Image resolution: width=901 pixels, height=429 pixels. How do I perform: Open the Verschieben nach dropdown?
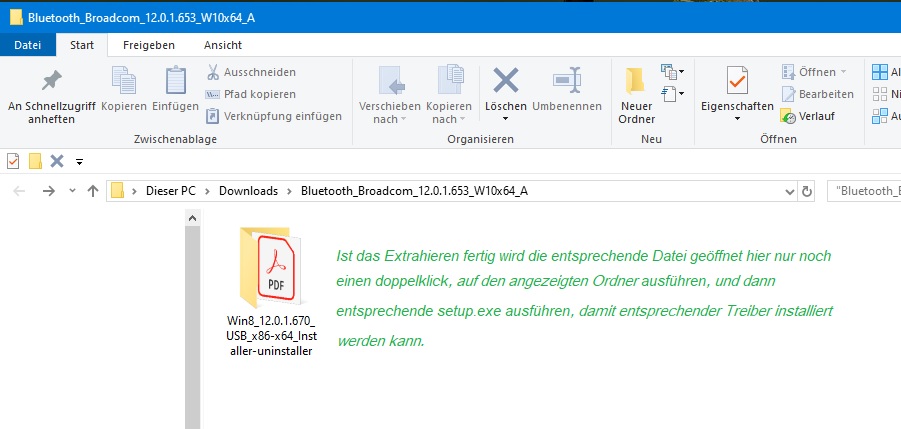click(x=390, y=96)
